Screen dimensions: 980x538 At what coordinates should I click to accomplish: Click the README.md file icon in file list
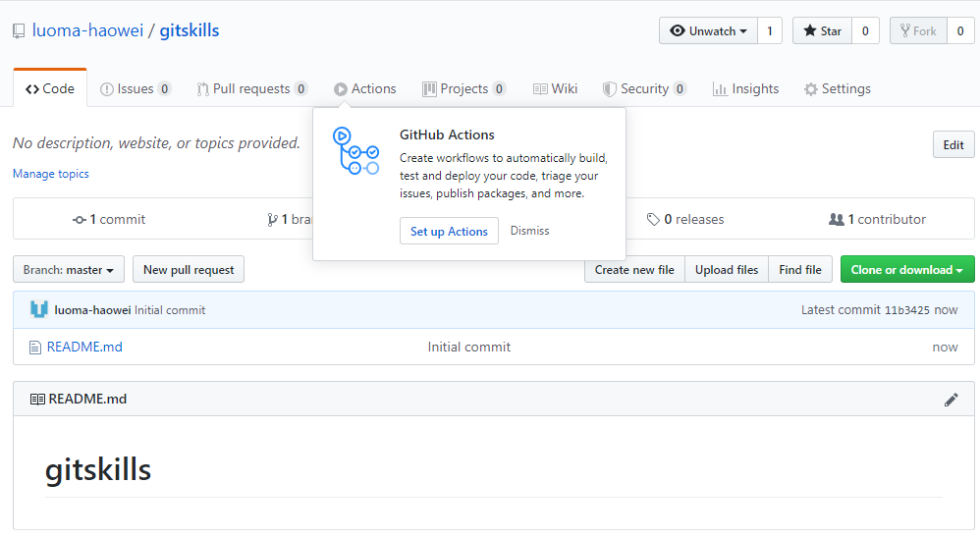click(35, 348)
